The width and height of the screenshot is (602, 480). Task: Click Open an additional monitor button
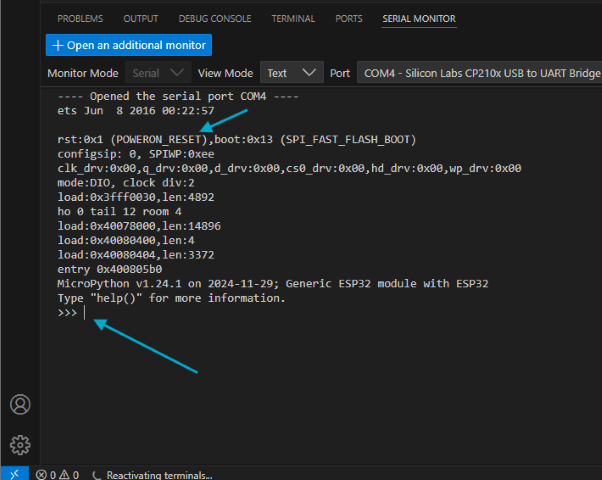click(x=128, y=45)
